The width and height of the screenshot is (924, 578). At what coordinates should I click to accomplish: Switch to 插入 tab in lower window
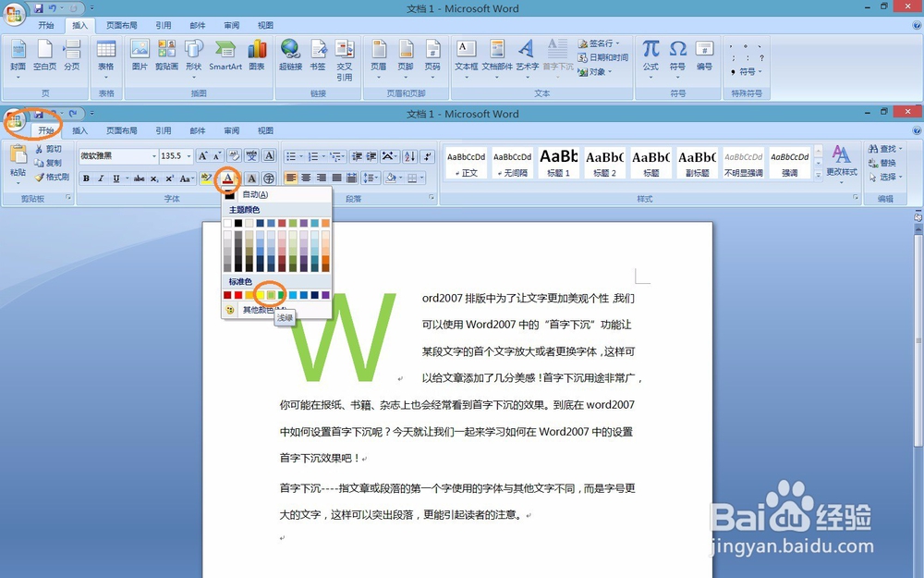79,130
